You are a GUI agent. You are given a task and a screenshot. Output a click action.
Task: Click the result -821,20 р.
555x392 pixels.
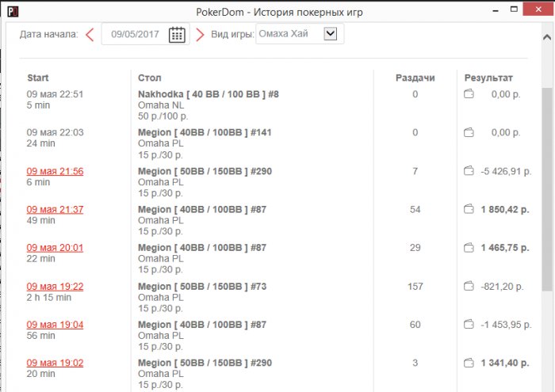(x=502, y=287)
